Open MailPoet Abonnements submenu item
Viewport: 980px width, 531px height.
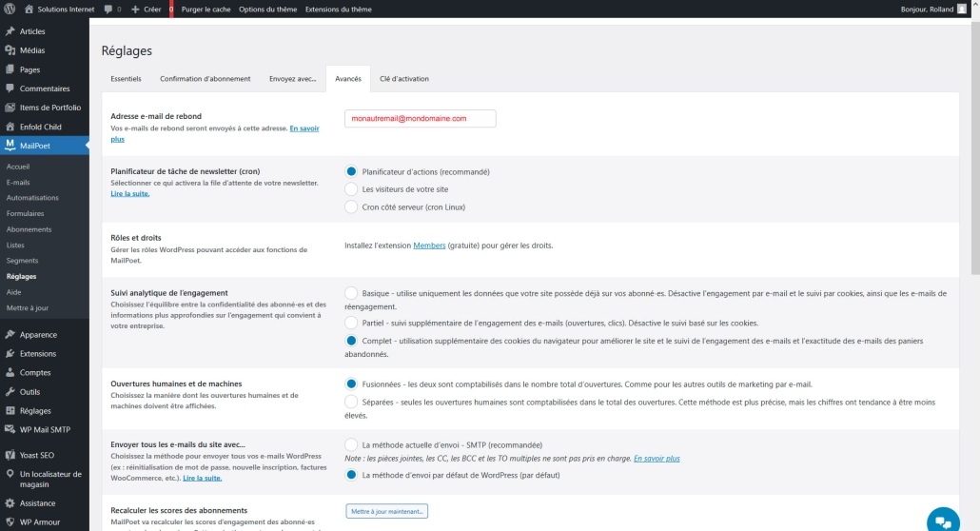[x=29, y=229]
